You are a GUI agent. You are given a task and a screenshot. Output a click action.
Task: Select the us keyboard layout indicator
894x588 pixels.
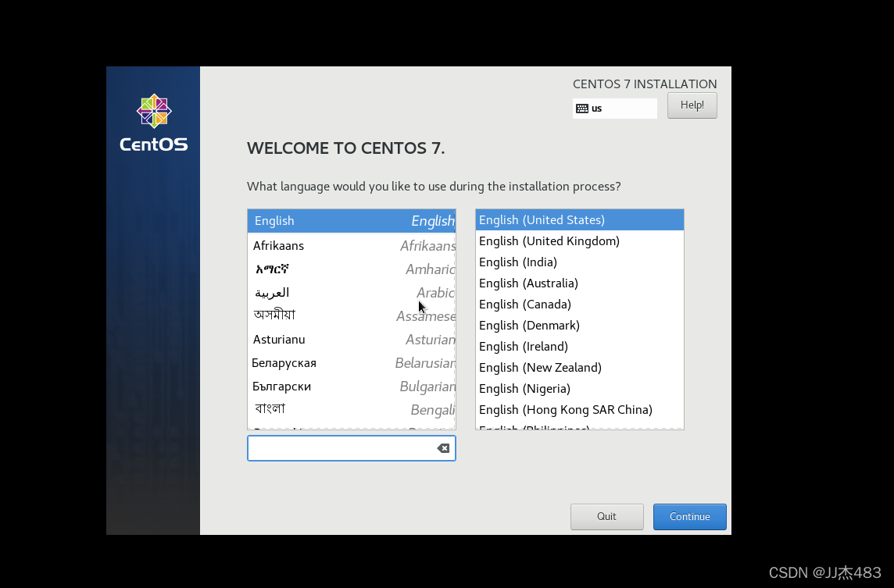point(614,109)
